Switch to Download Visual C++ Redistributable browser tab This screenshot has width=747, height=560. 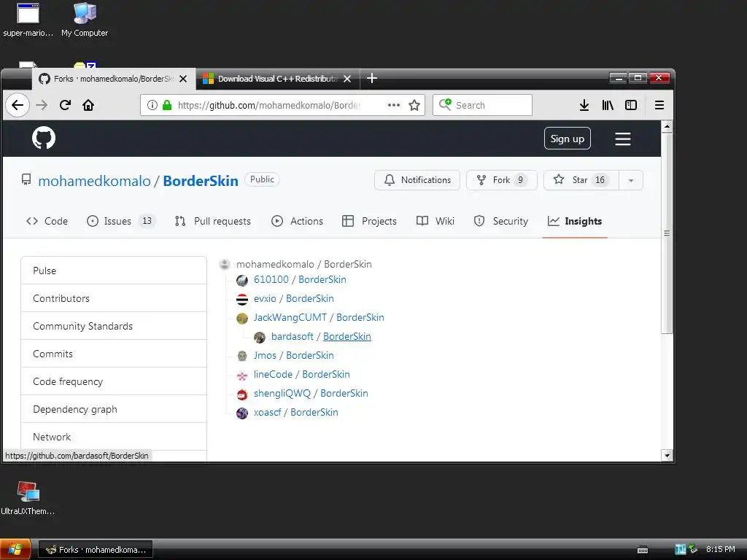(x=277, y=79)
